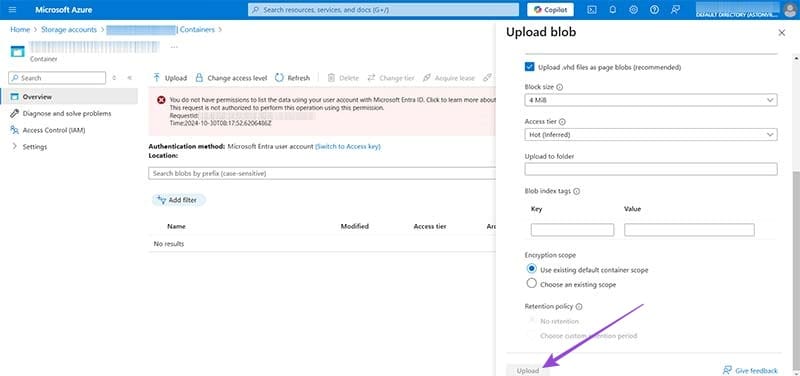Collapse the left sidebar with the double chevron

pyautogui.click(x=130, y=78)
